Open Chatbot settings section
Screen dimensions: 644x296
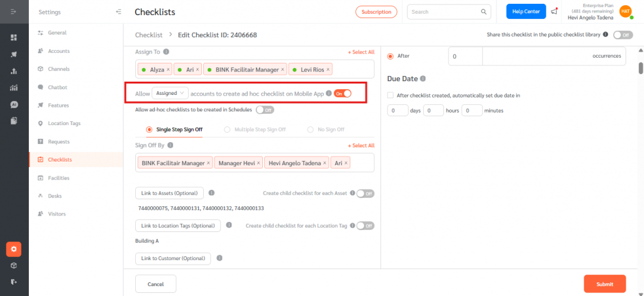(57, 87)
